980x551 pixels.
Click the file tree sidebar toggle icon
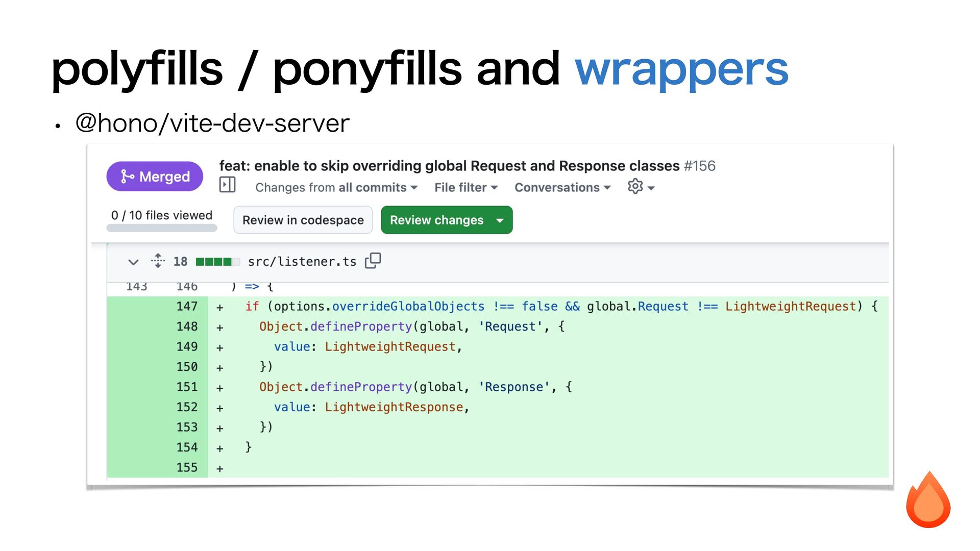click(x=227, y=185)
